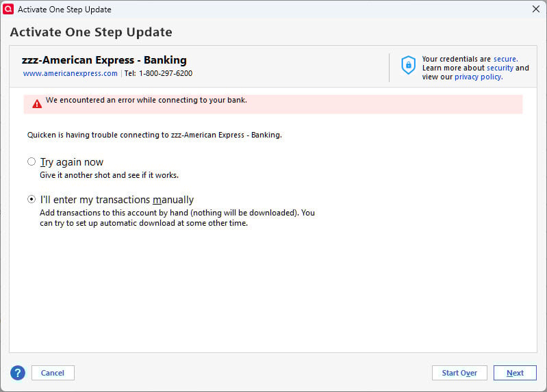This screenshot has width=547, height=392.
Task: Click the text Give it another shot
Action: 109,175
